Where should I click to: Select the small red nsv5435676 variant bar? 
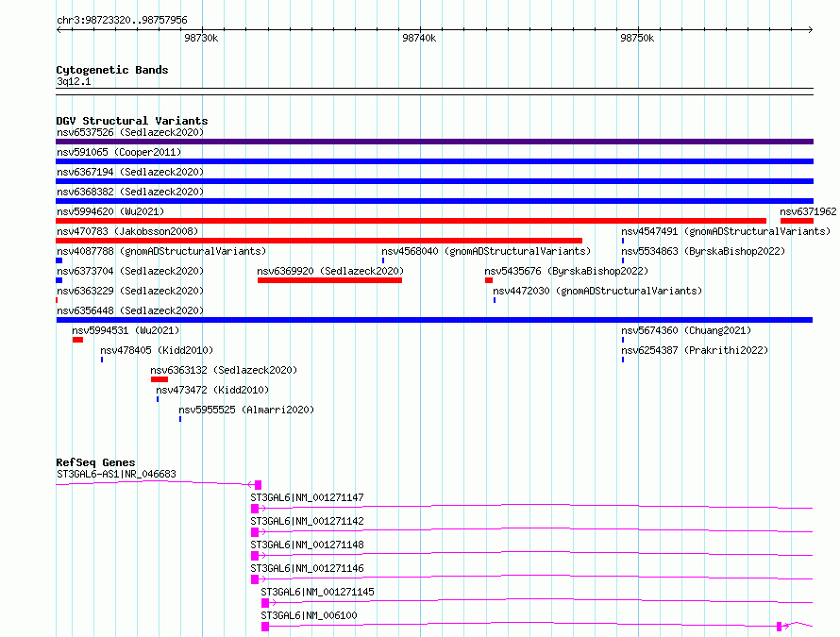[489, 280]
